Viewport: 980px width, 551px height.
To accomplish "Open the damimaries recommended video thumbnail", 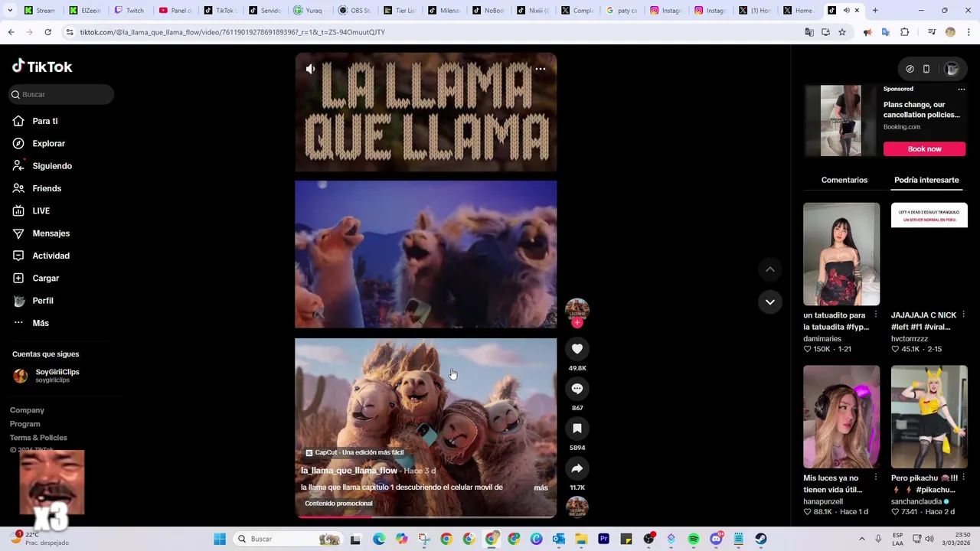I will click(x=841, y=254).
